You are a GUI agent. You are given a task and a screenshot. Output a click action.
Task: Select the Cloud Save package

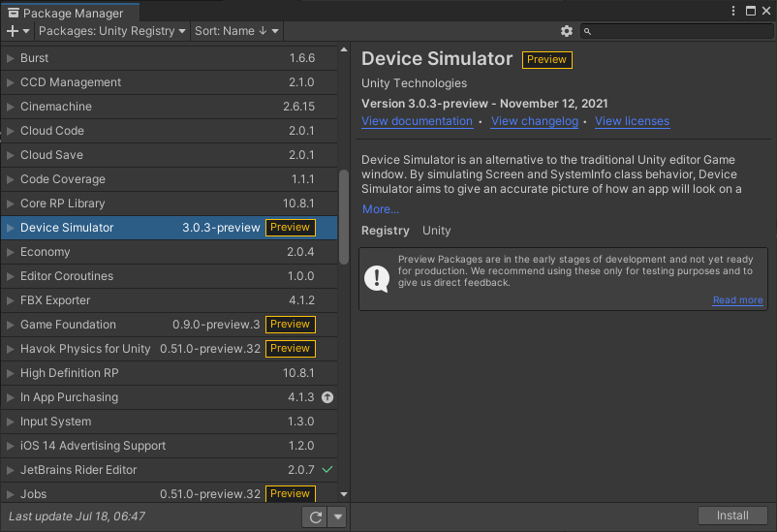click(169, 155)
